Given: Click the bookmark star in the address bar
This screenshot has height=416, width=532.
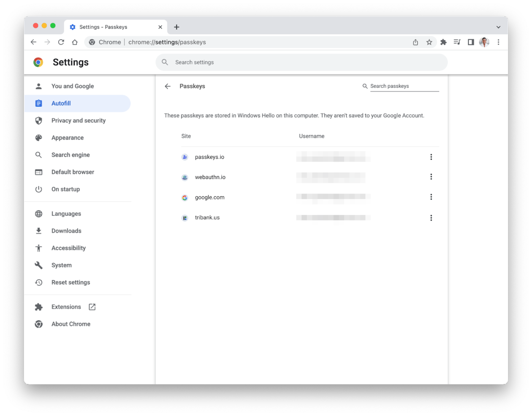Looking at the screenshot, I should click(x=429, y=42).
